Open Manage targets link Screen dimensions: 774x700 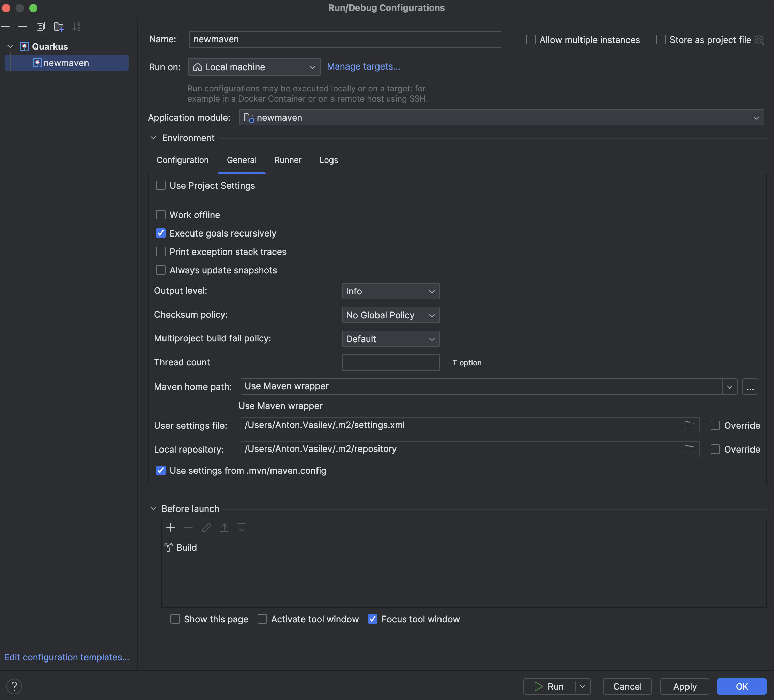[x=363, y=66]
